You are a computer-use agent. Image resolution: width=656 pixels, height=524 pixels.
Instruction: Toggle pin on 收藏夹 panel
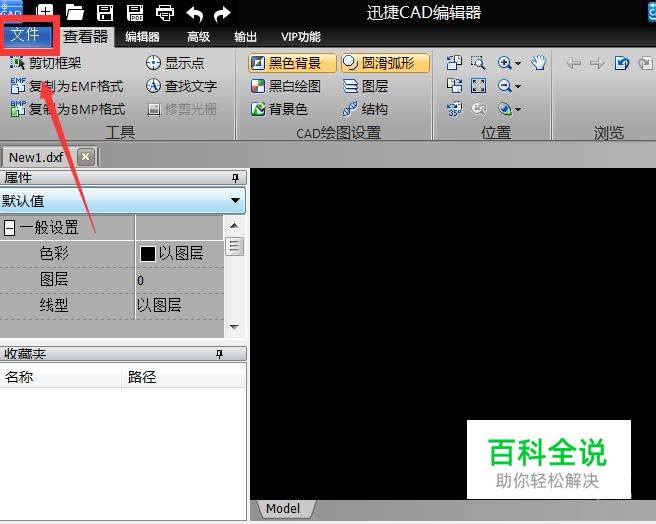click(x=220, y=354)
